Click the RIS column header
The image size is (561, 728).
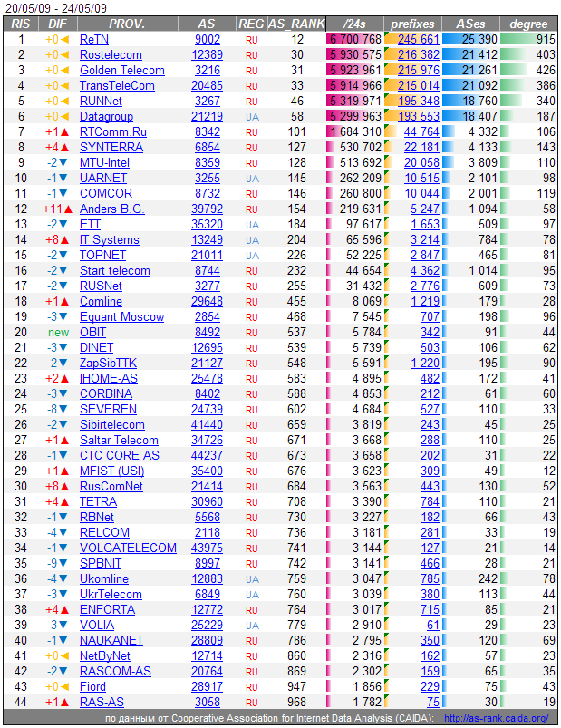[21, 24]
